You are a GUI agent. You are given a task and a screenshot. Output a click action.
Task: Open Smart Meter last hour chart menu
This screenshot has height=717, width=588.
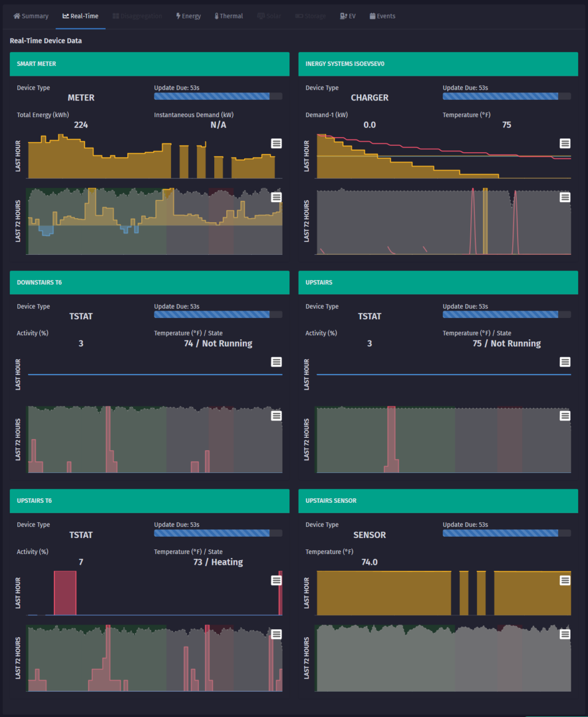pyautogui.click(x=276, y=144)
